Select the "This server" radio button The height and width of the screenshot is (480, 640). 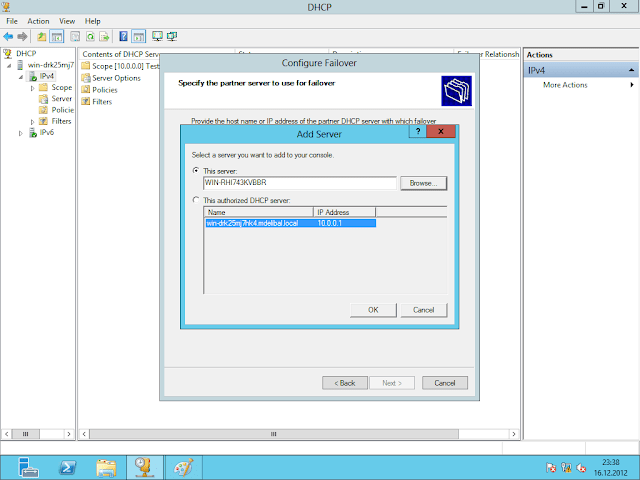click(196, 171)
